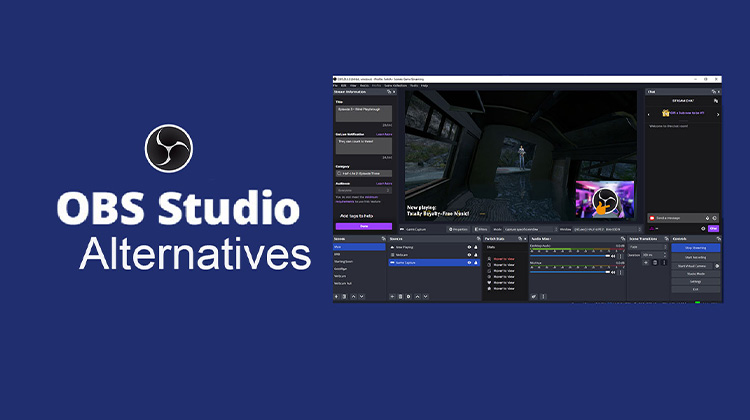The height and width of the screenshot is (420, 750).
Task: Remove transition with Scene Transitions trash icon
Action: pos(655,263)
